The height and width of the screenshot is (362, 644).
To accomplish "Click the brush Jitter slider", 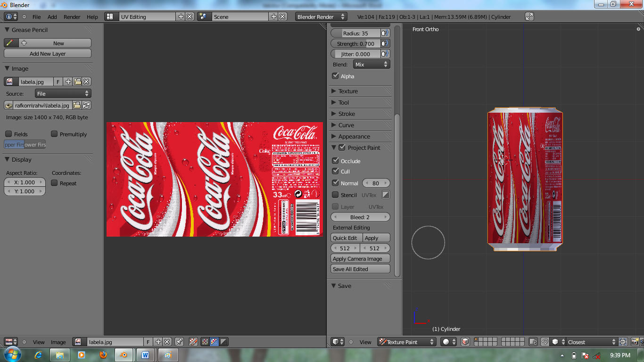I will tap(355, 54).
